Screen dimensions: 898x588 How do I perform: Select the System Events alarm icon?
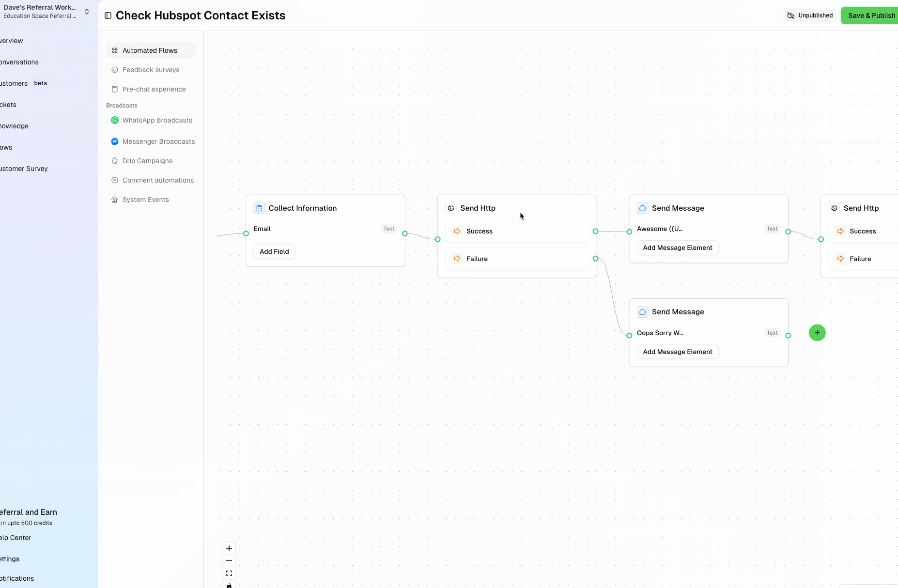click(x=114, y=199)
